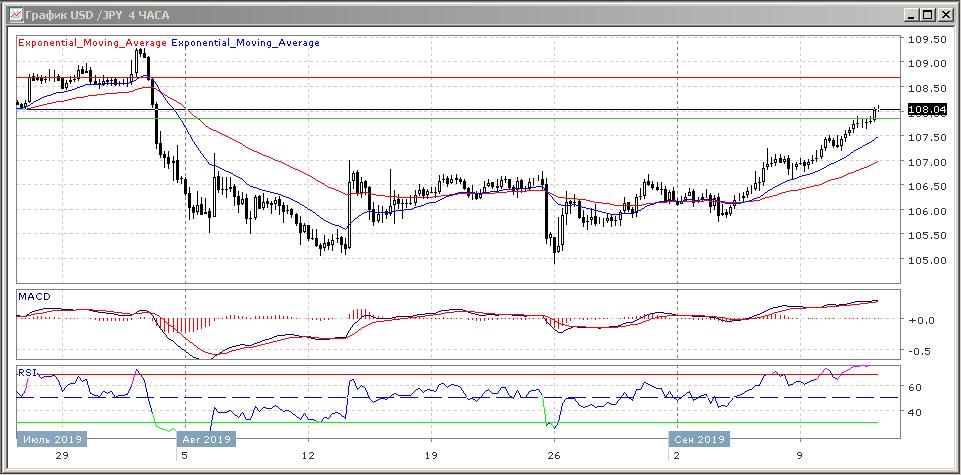Select the RSI indicator panel label

tap(26, 372)
